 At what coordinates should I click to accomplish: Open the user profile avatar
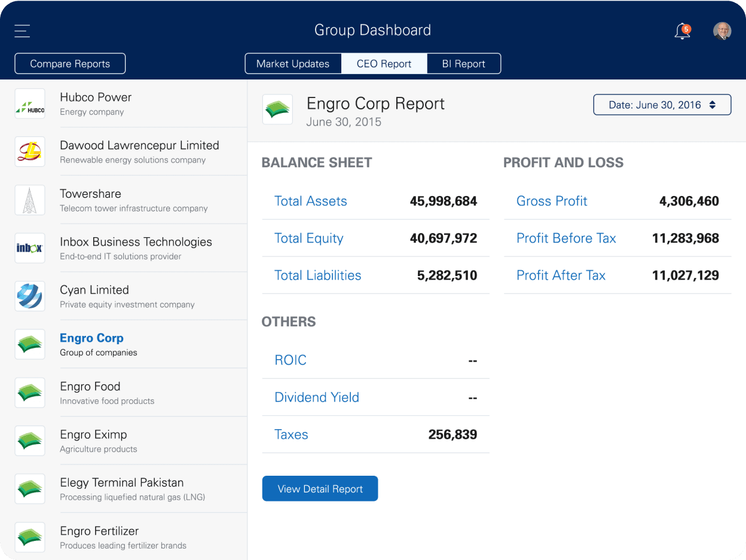722,31
